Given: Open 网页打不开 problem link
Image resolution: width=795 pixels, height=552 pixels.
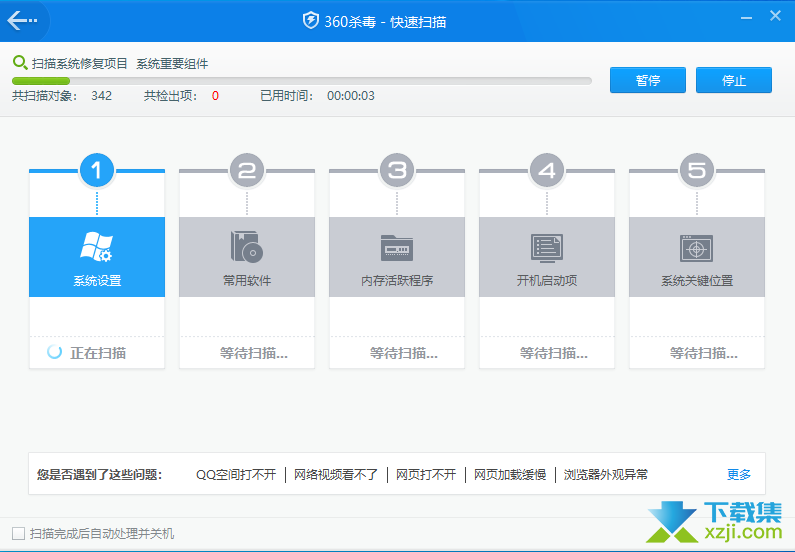Looking at the screenshot, I should tap(426, 474).
